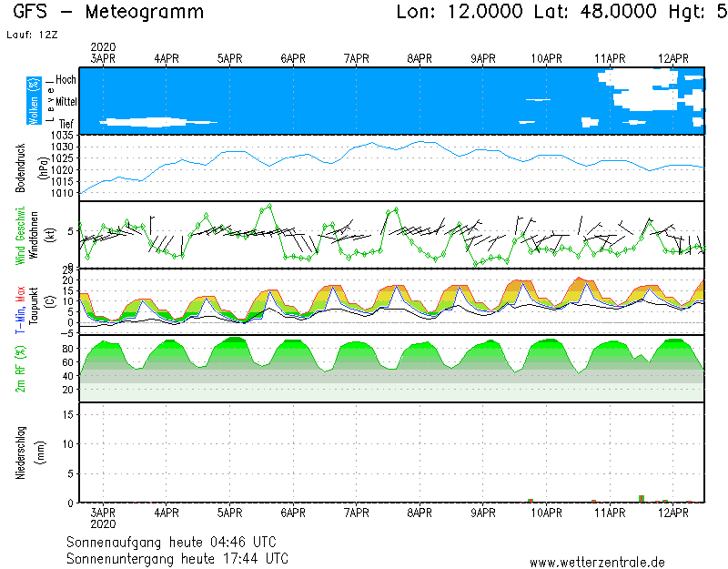Image resolution: width=728 pixels, height=569 pixels.
Task: Click the Taupunkt axis label
Action: [x=34, y=310]
